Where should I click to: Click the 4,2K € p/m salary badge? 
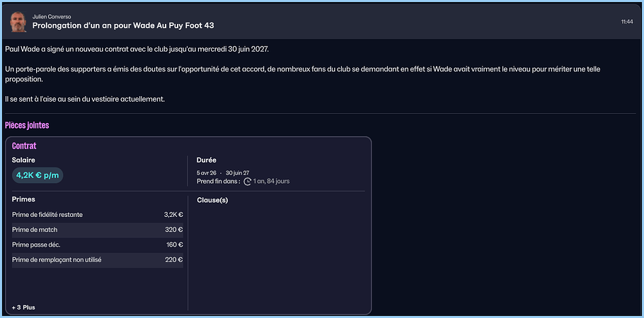[37, 175]
